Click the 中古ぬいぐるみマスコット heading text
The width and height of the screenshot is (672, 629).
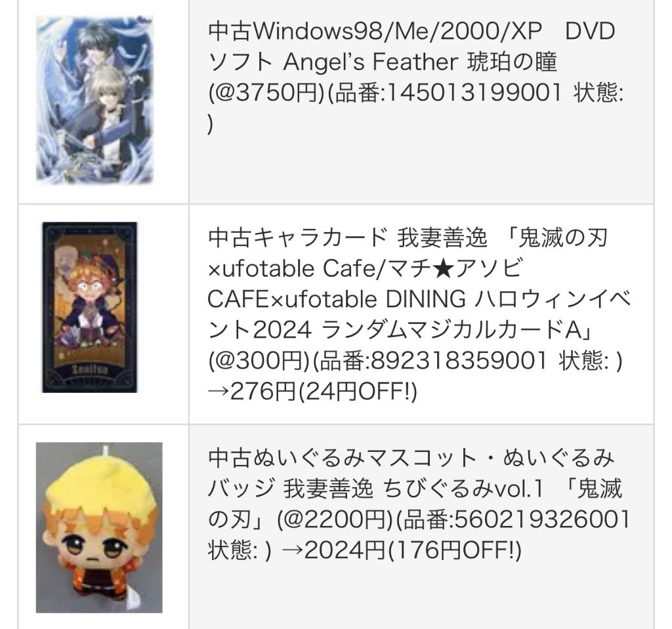pos(343,458)
